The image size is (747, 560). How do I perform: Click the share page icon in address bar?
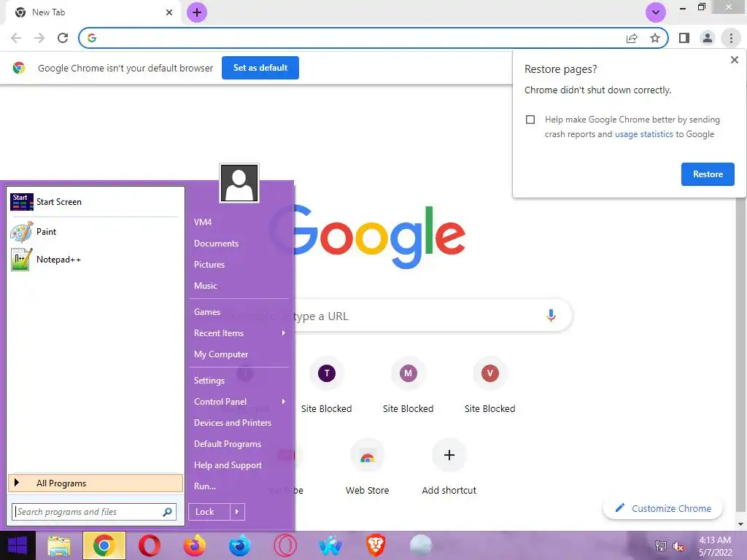(632, 38)
